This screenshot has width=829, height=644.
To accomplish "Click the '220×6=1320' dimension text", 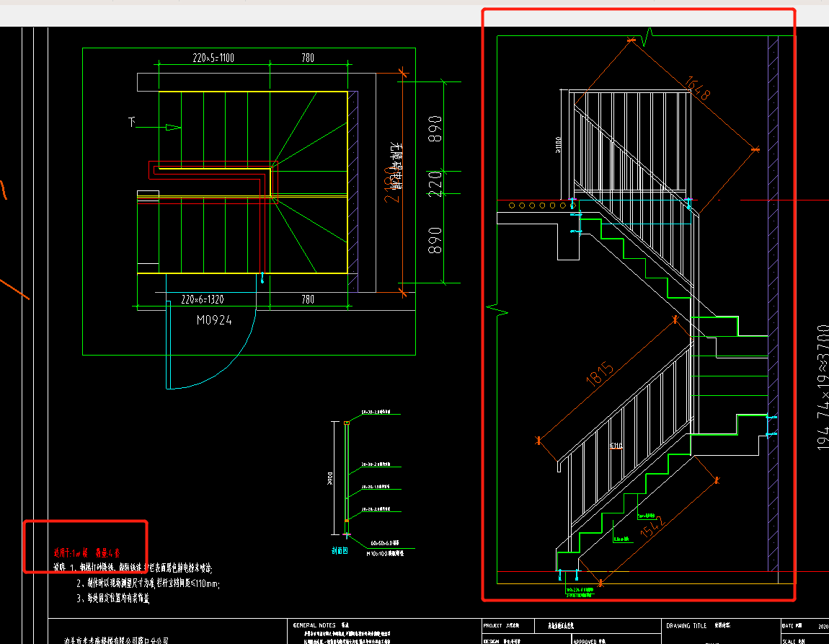I will pyautogui.click(x=203, y=299).
